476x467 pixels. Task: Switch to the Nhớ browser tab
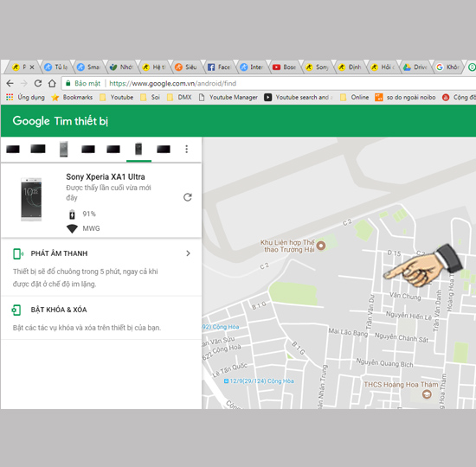(121, 67)
